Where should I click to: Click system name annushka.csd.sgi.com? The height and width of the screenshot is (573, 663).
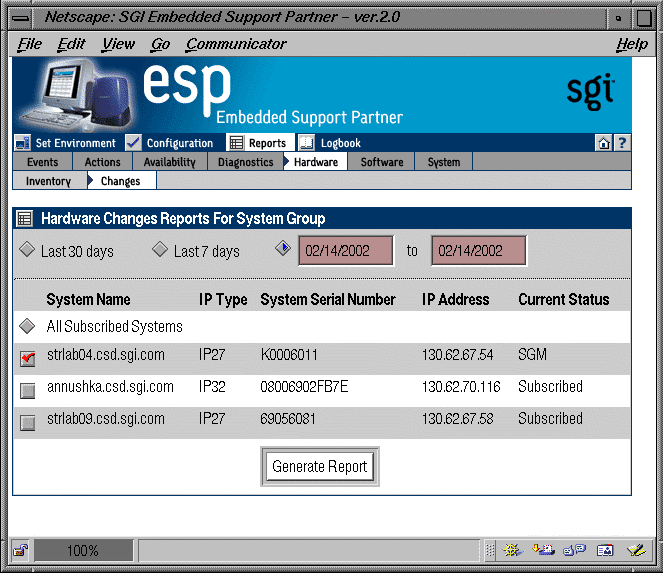click(110, 387)
